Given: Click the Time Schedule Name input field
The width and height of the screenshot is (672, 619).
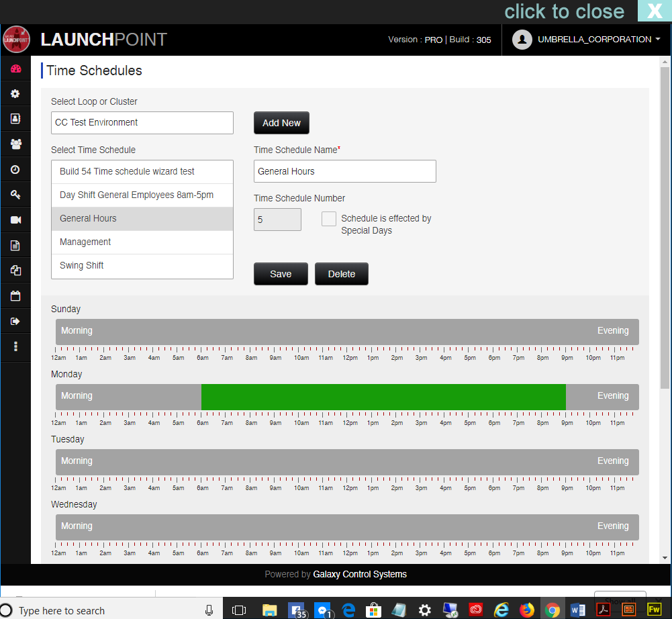Looking at the screenshot, I should pyautogui.click(x=344, y=171).
